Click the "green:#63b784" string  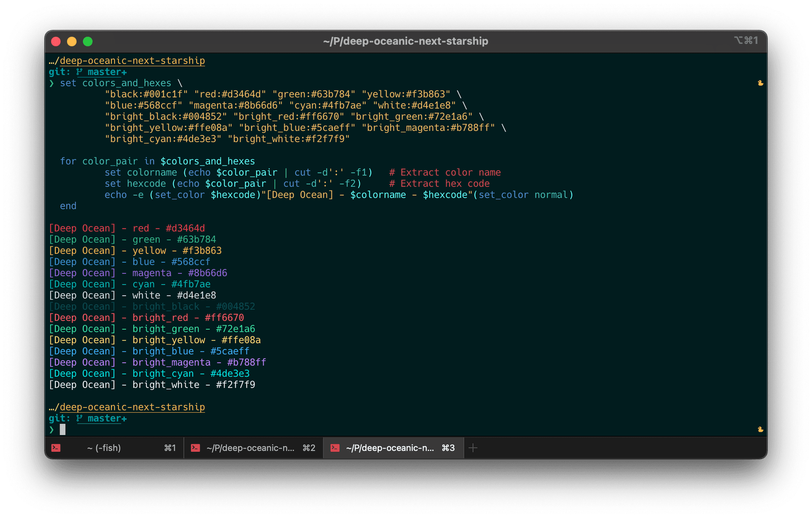(314, 94)
